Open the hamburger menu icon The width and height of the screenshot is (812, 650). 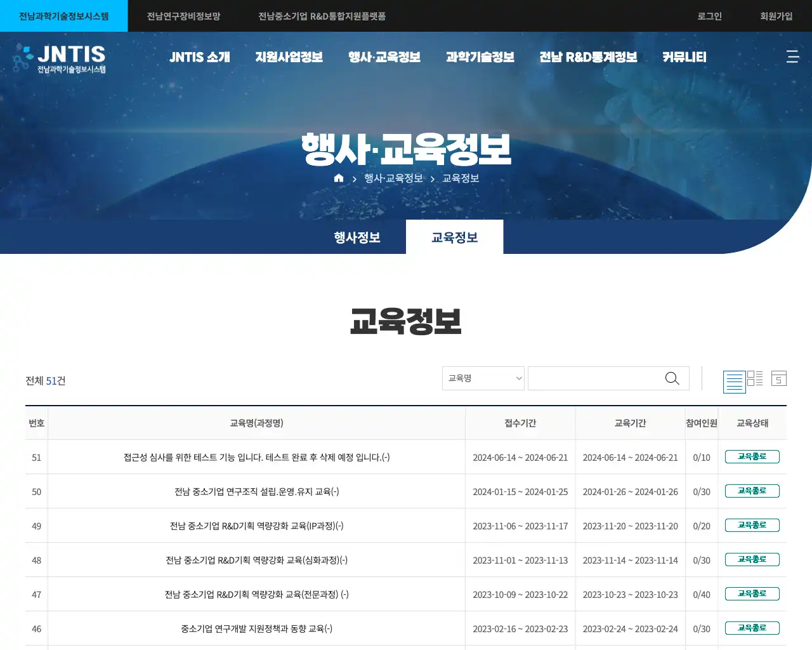792,56
